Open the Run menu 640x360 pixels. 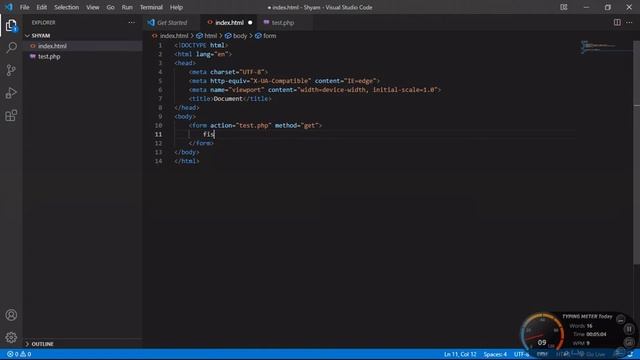127,7
